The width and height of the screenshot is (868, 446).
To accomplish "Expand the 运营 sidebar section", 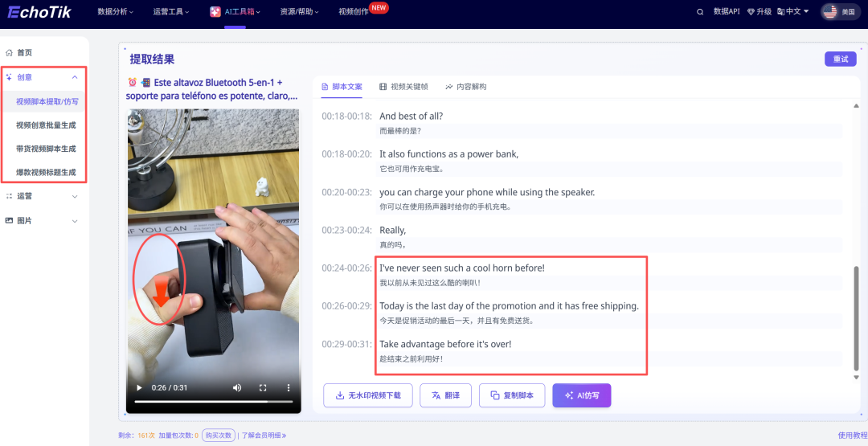I will coord(75,196).
